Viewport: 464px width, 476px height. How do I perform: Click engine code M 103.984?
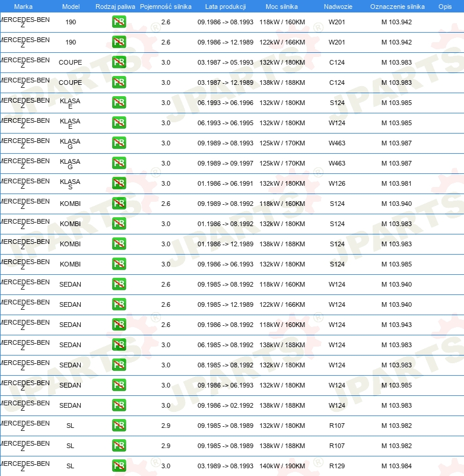tap(396, 466)
